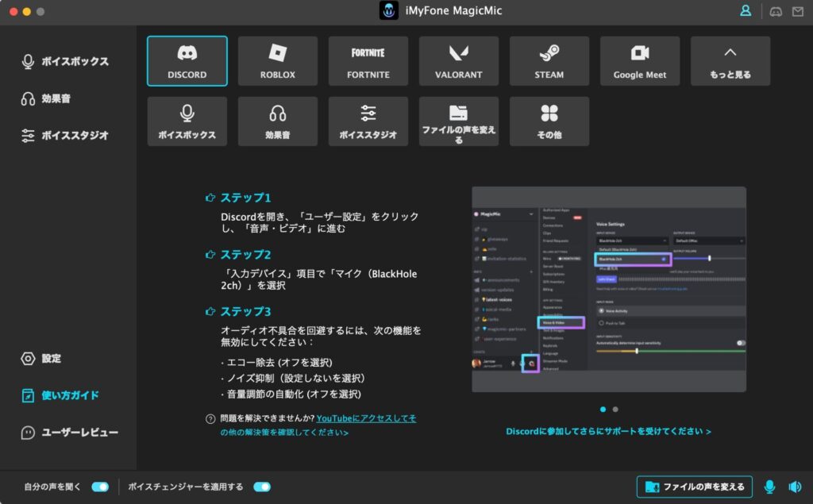Image resolution: width=813 pixels, height=504 pixels.
Task: Click the エコー除去 (オフを選択) line
Action: (x=277, y=362)
